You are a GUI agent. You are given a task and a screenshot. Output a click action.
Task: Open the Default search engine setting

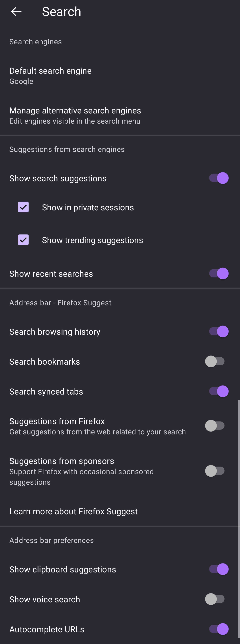coord(50,76)
